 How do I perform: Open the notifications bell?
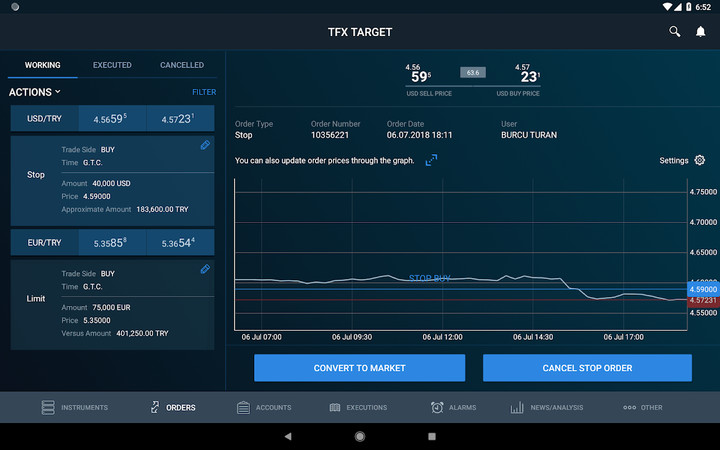700,31
